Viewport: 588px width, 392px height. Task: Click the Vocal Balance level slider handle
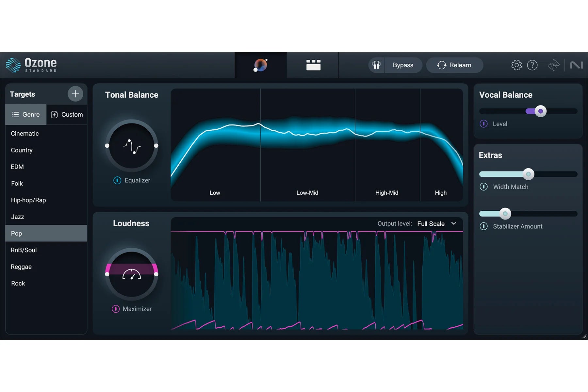point(540,111)
